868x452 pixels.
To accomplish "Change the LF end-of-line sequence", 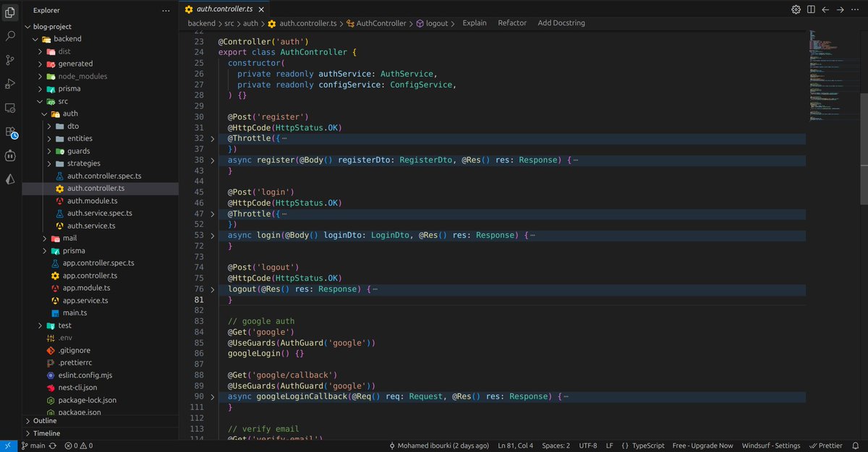I will (x=609, y=445).
